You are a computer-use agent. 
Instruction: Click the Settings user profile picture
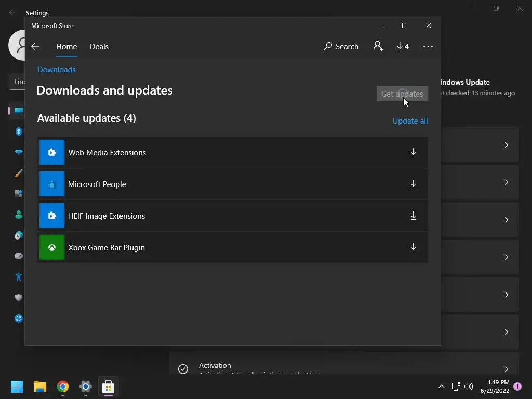(x=17, y=45)
